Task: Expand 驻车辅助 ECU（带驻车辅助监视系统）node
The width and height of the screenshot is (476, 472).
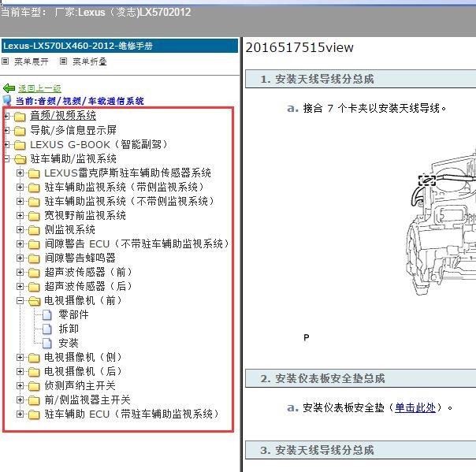Action: coord(20,414)
